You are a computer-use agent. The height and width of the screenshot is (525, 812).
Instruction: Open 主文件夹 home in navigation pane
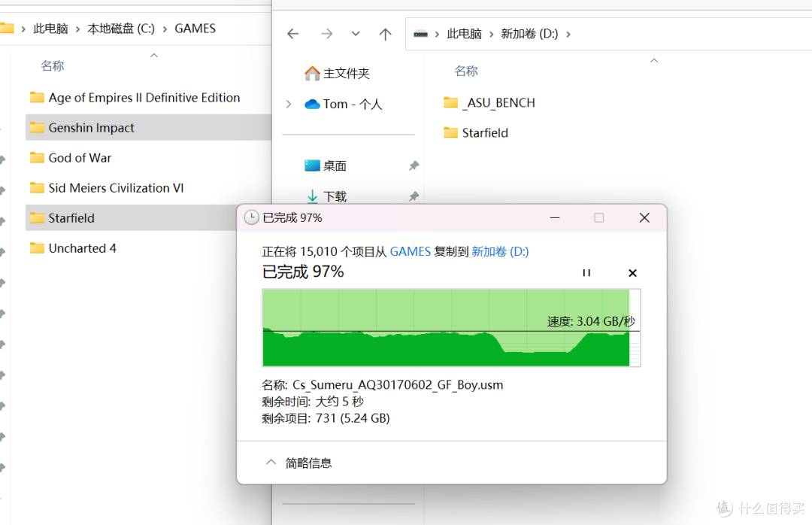337,74
